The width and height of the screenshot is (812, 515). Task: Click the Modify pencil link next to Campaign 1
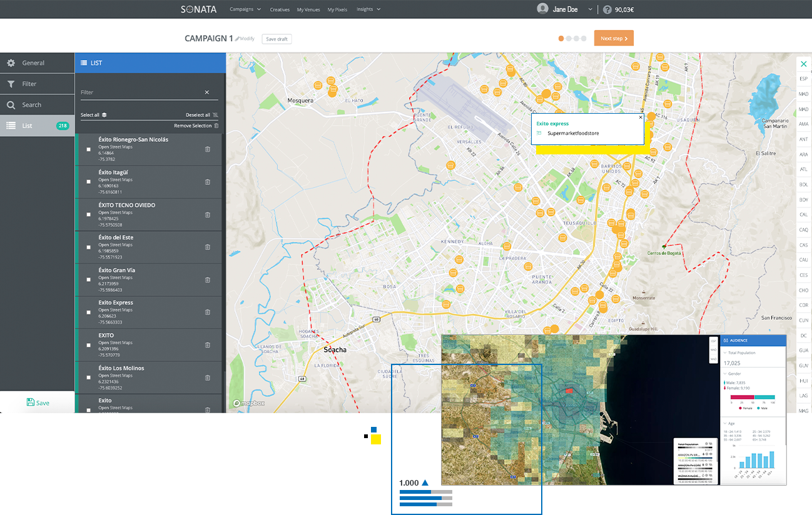point(245,39)
